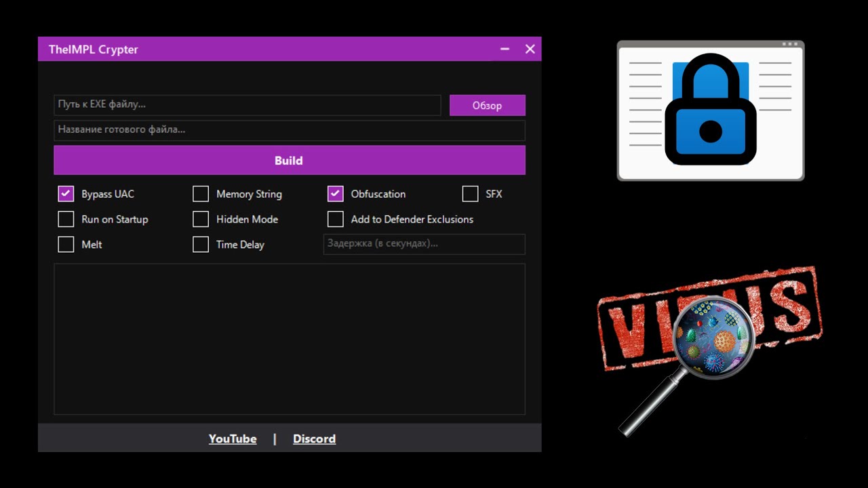Enable the SFX checkbox
This screenshot has width=868, height=488.
[x=471, y=194]
